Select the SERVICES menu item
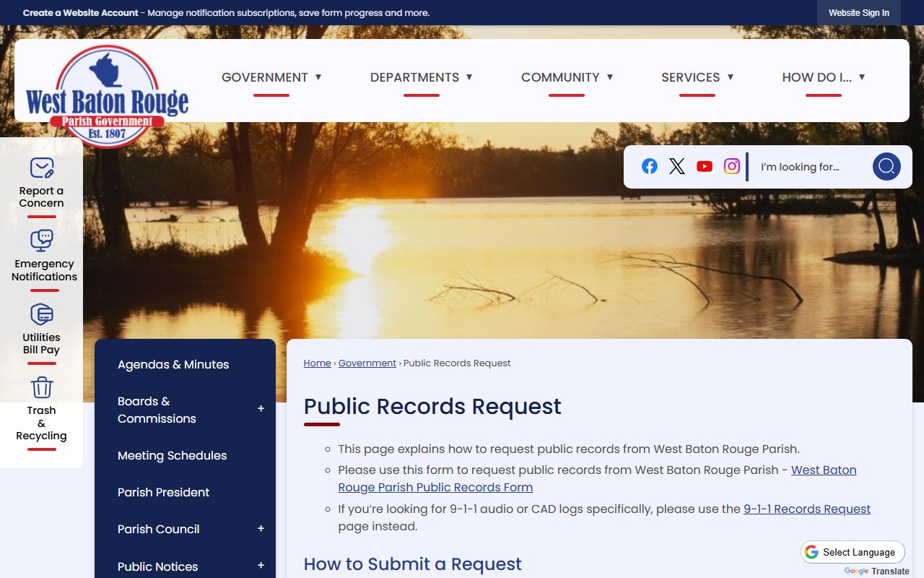 point(691,77)
